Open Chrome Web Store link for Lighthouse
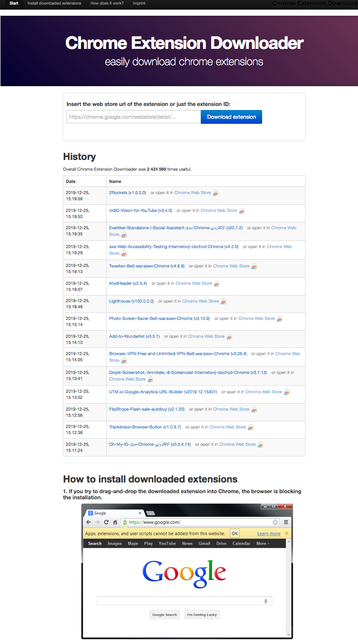Image resolution: width=358 pixels, height=644 pixels. click(200, 301)
